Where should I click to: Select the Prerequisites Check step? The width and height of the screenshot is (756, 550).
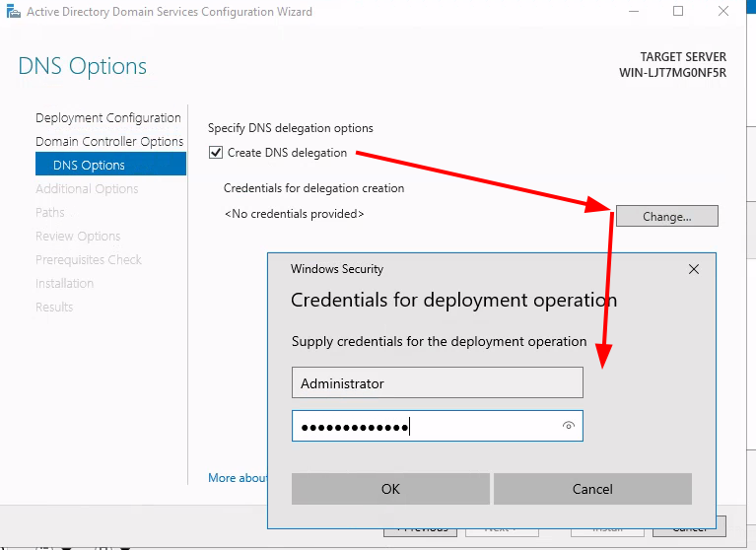coord(89,259)
